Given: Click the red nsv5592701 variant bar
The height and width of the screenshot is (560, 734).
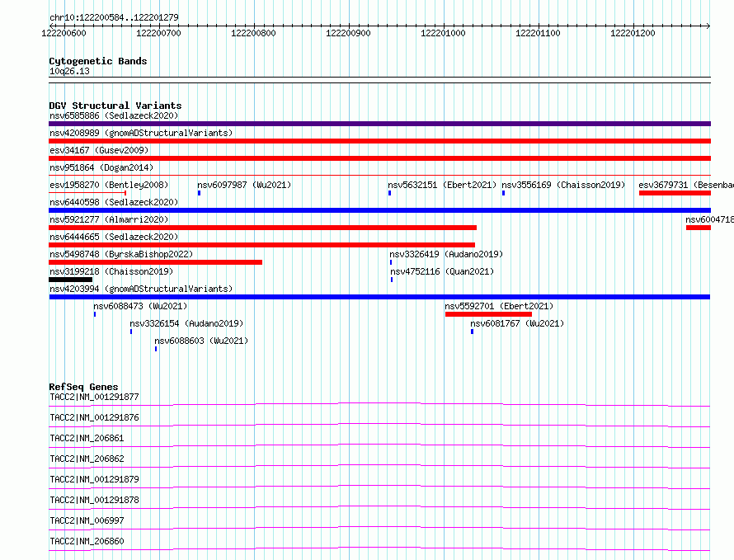Looking at the screenshot, I should 488,314.
